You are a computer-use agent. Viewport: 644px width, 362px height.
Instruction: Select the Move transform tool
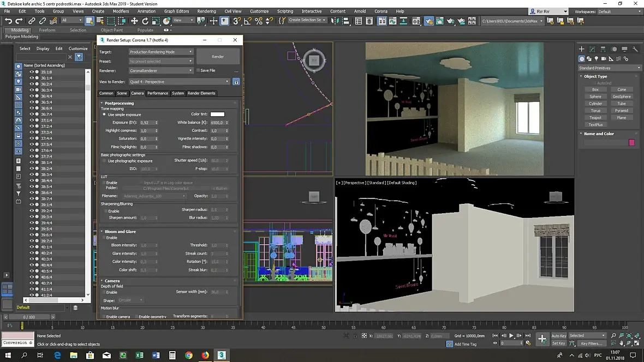click(x=134, y=21)
